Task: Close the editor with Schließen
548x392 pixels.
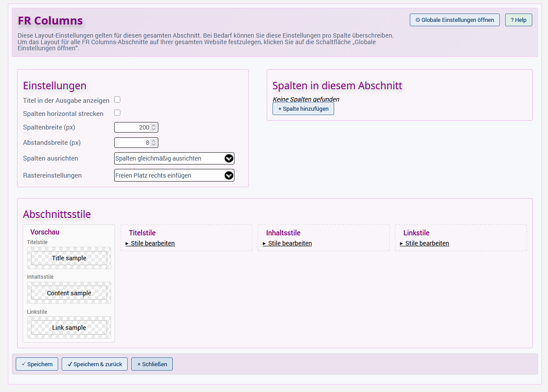Action: (152, 364)
